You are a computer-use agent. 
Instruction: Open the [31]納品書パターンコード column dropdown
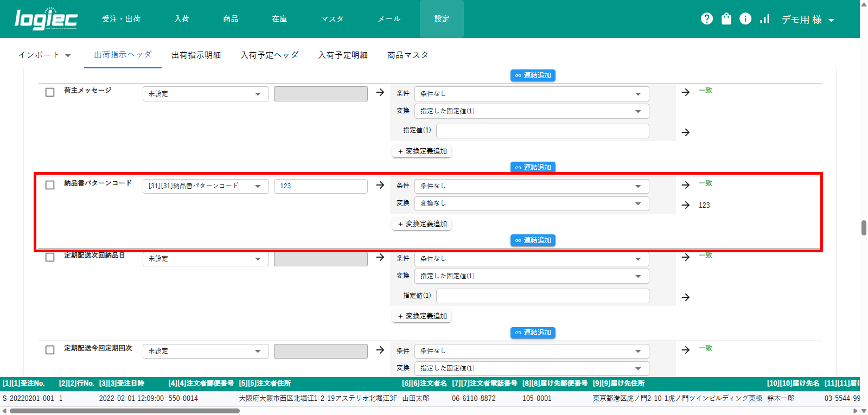(205, 186)
